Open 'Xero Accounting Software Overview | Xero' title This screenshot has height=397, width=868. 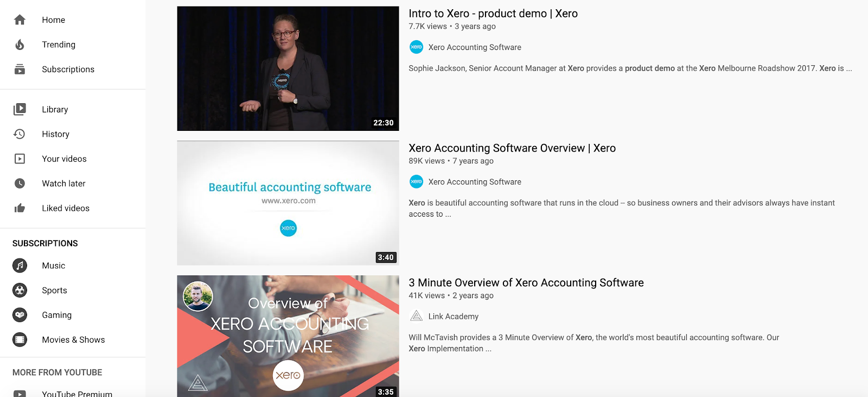[x=512, y=148]
